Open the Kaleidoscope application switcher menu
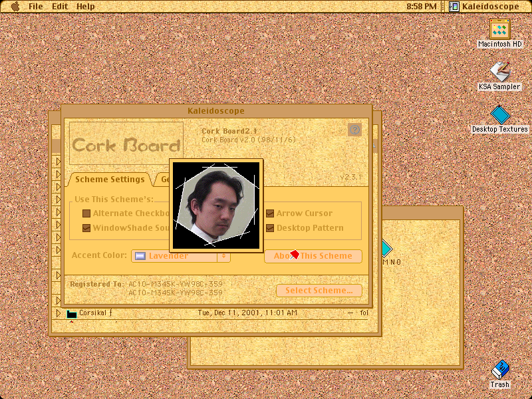Viewport: 532px width, 399px height. click(484, 7)
